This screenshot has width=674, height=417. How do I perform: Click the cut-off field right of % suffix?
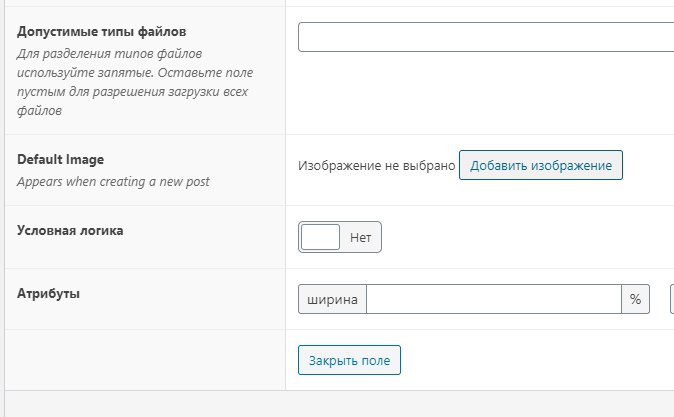tap(672, 299)
